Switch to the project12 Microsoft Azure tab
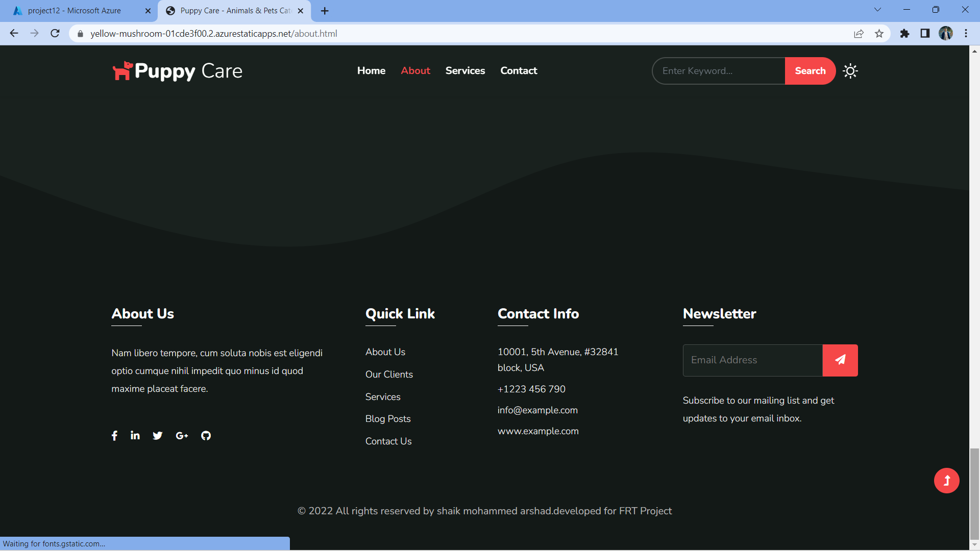The width and height of the screenshot is (980, 551). 74,10
